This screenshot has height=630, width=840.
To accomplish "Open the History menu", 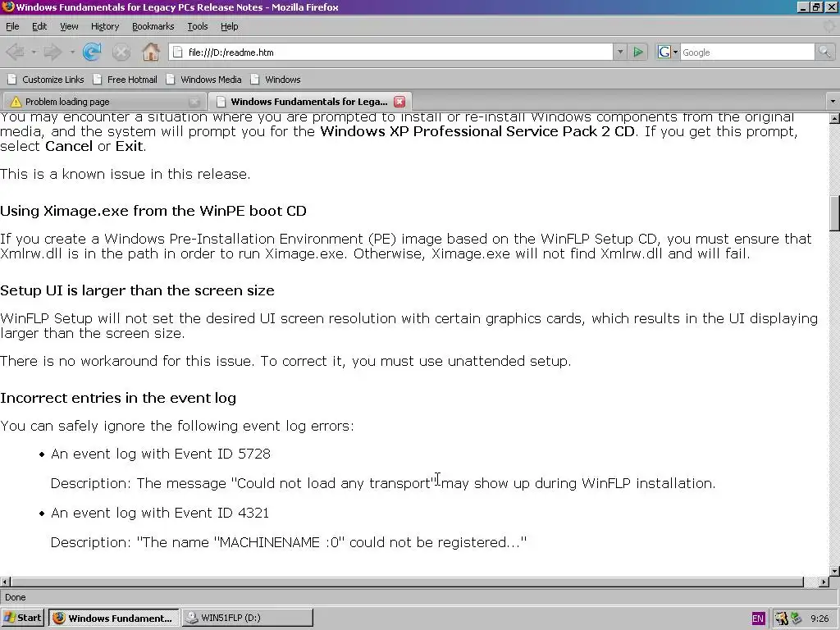I will tap(104, 26).
